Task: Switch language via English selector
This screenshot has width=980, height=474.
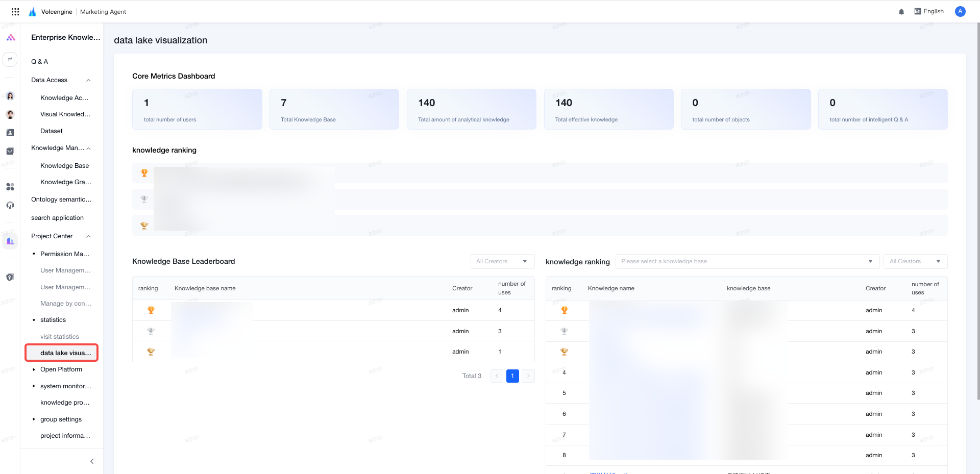Action: point(929,11)
